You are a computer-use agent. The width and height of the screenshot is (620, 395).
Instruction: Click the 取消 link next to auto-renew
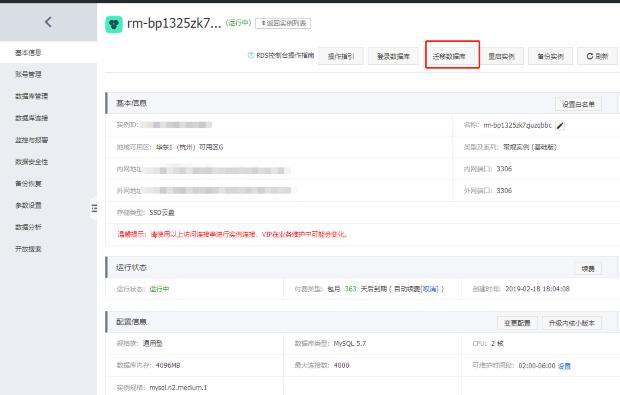pos(429,289)
